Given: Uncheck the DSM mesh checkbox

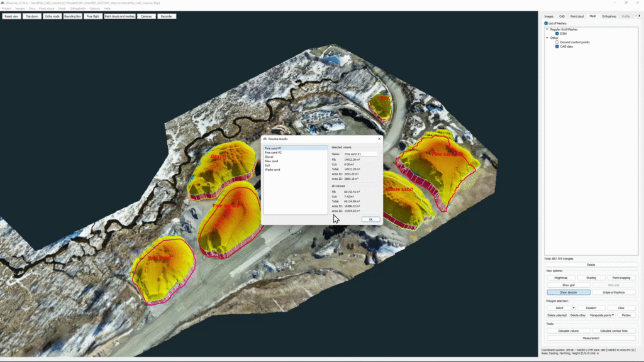Looking at the screenshot, I should tap(557, 34).
